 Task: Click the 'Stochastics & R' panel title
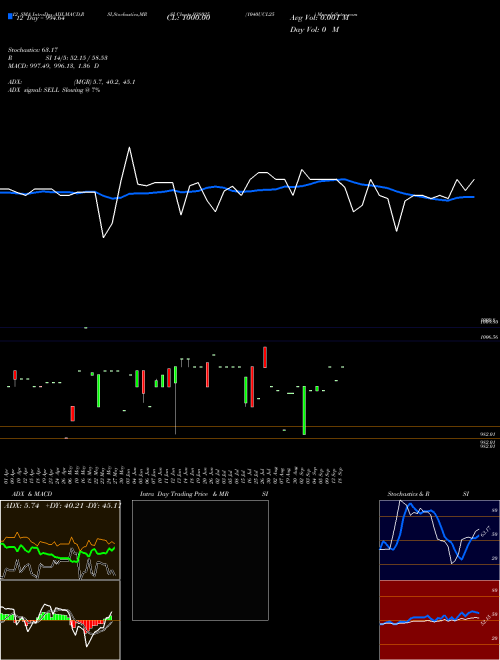tap(408, 494)
